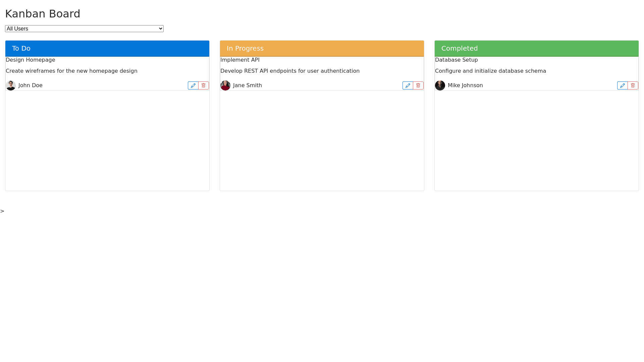
Task: Click John Doe's avatar picture
Action: coord(11,85)
